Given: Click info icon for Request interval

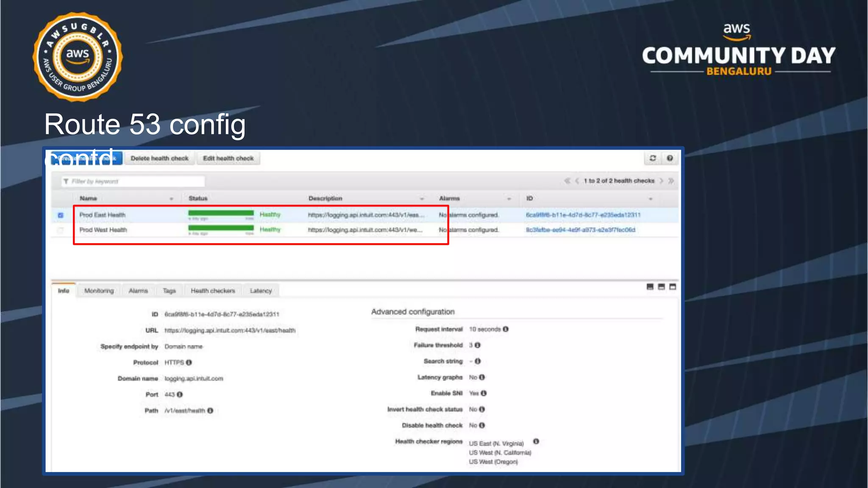Looking at the screenshot, I should 506,329.
